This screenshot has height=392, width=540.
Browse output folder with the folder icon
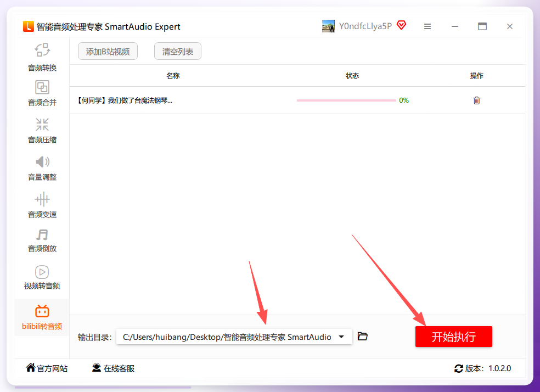pyautogui.click(x=362, y=336)
